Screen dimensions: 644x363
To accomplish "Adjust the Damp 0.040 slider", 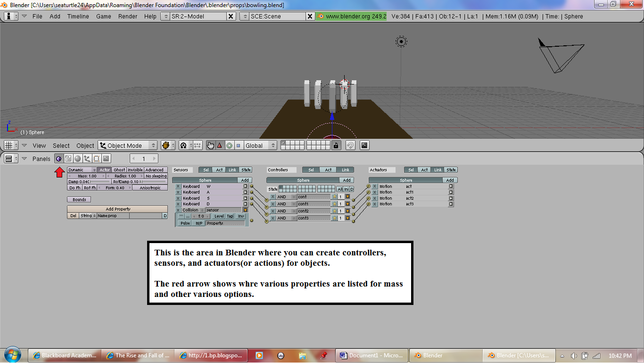I will (x=90, y=181).
